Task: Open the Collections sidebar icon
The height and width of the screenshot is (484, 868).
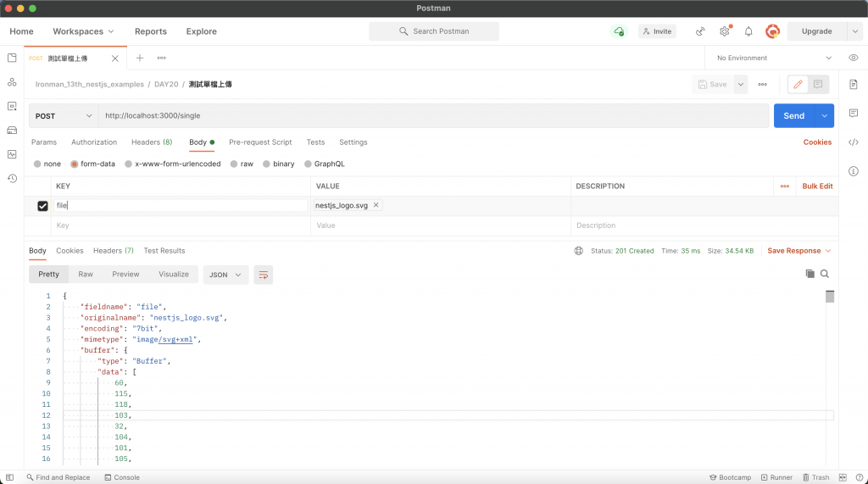Action: point(12,58)
